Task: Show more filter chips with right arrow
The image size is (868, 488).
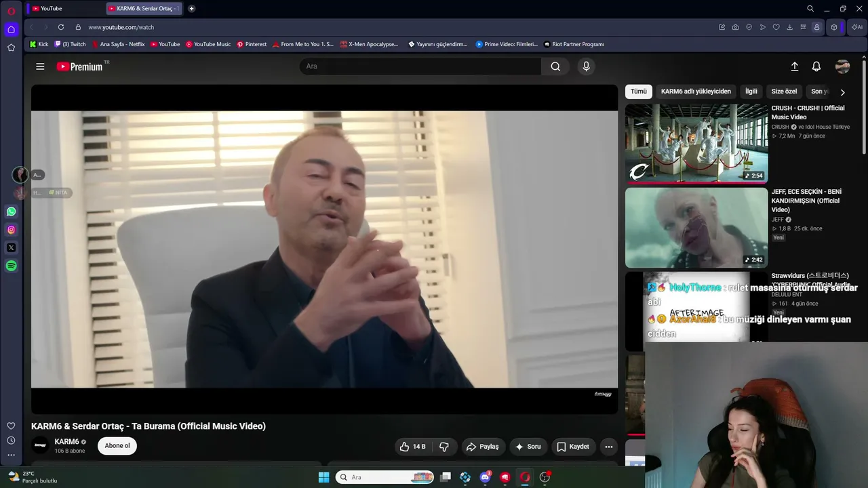Action: pos(843,92)
